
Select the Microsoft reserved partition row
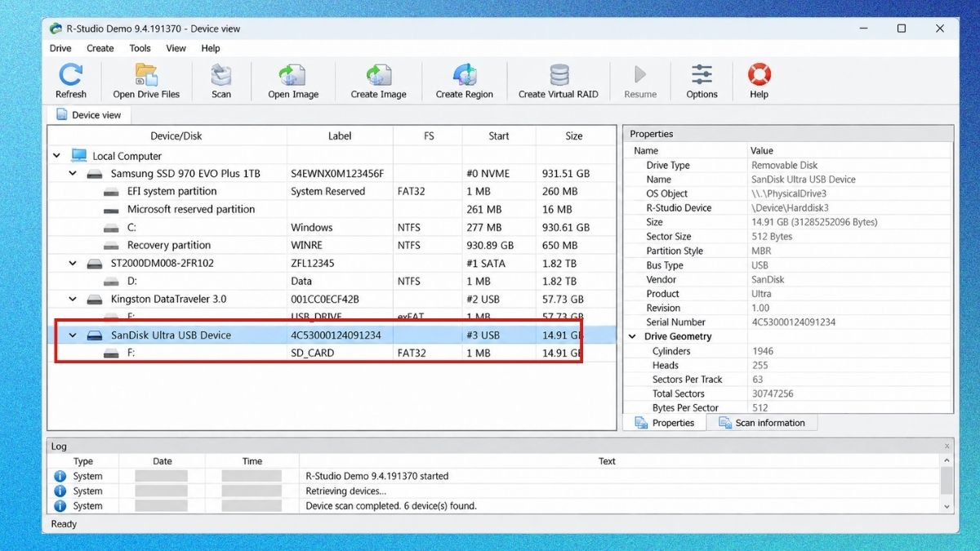(x=332, y=210)
